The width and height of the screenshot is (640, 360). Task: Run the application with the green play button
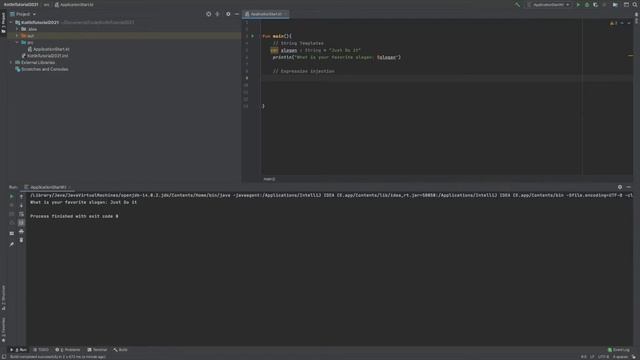[578, 5]
